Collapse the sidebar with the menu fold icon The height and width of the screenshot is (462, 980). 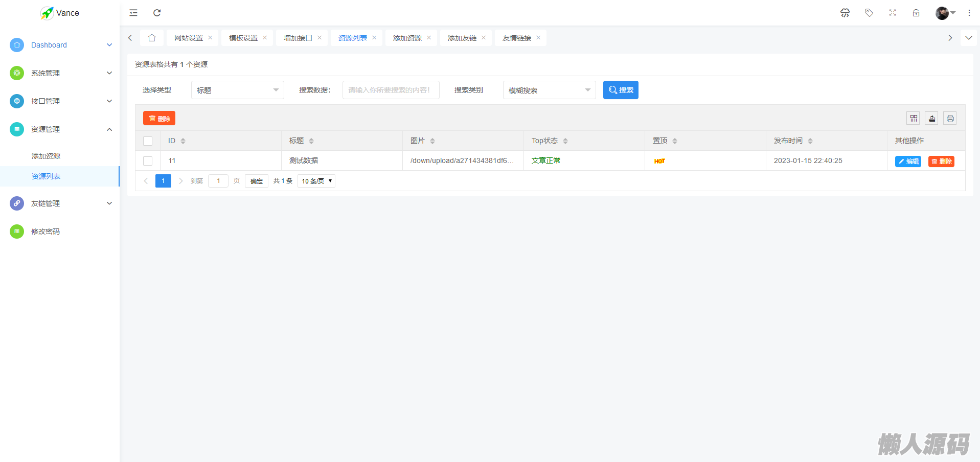pos(133,13)
